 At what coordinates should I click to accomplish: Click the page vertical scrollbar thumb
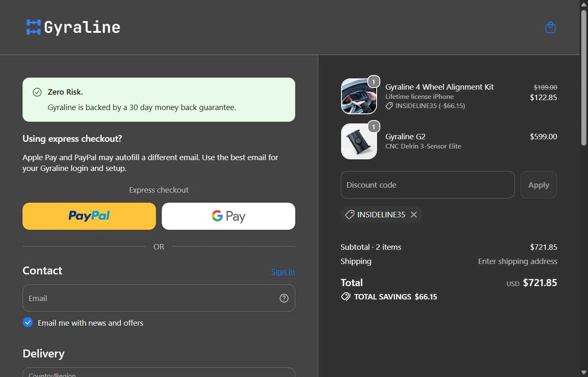tap(584, 78)
